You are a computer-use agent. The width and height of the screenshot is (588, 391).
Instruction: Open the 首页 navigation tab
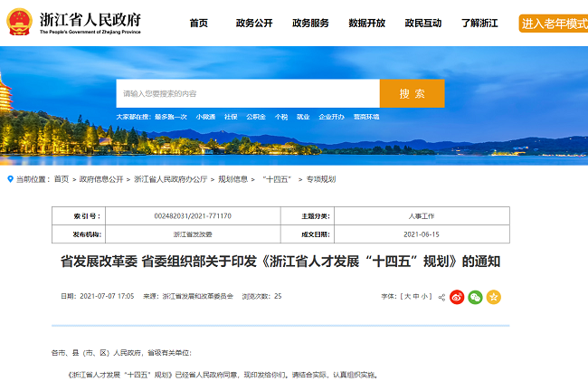(x=199, y=24)
